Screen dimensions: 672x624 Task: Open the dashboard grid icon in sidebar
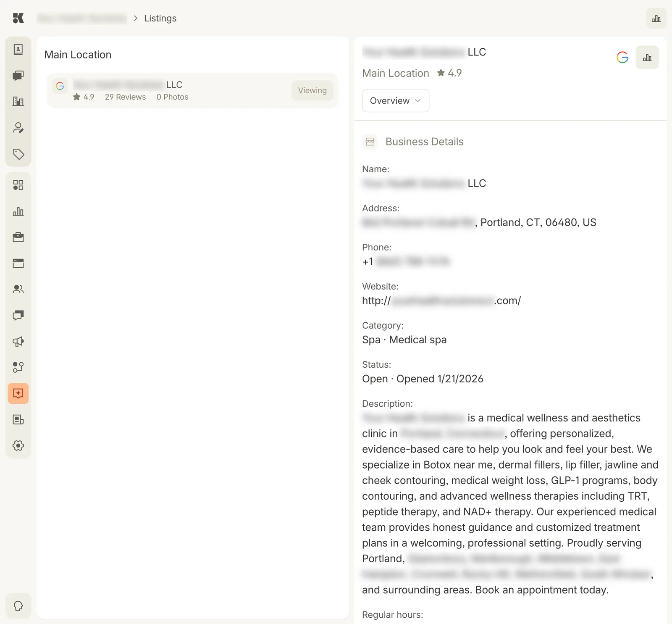click(x=18, y=185)
